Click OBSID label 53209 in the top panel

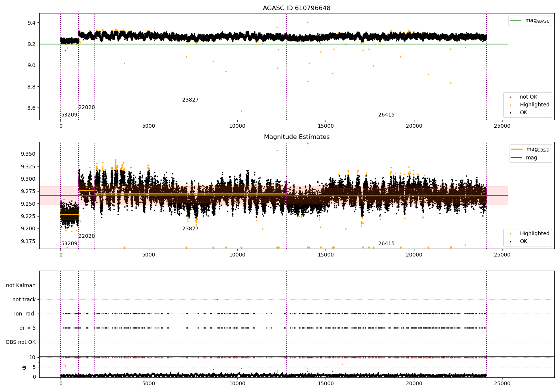(x=69, y=115)
